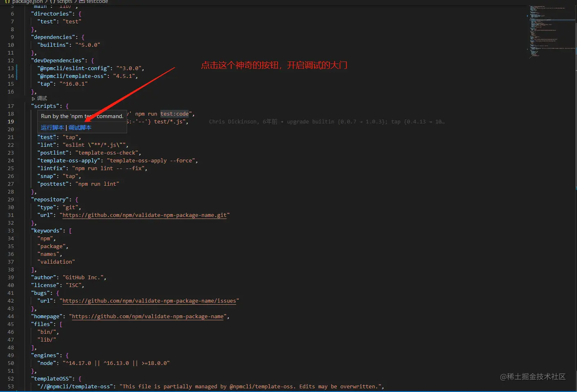Screen dimensions: 577x392
Task: Click the "scripts" key on line 17
Action: (x=45, y=106)
